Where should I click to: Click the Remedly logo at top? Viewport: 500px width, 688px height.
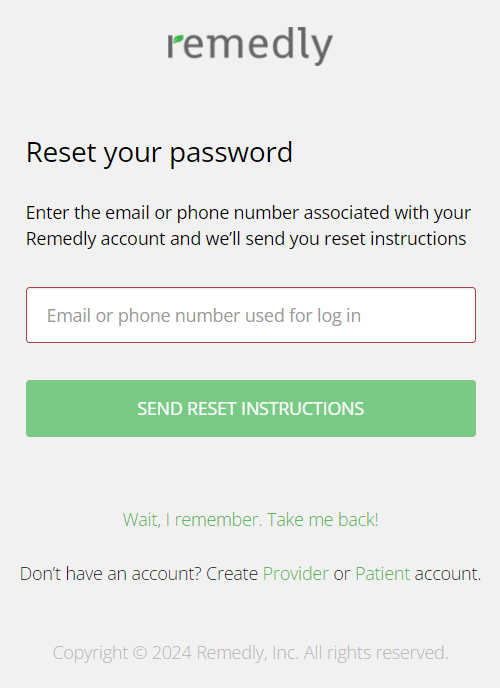[250, 46]
